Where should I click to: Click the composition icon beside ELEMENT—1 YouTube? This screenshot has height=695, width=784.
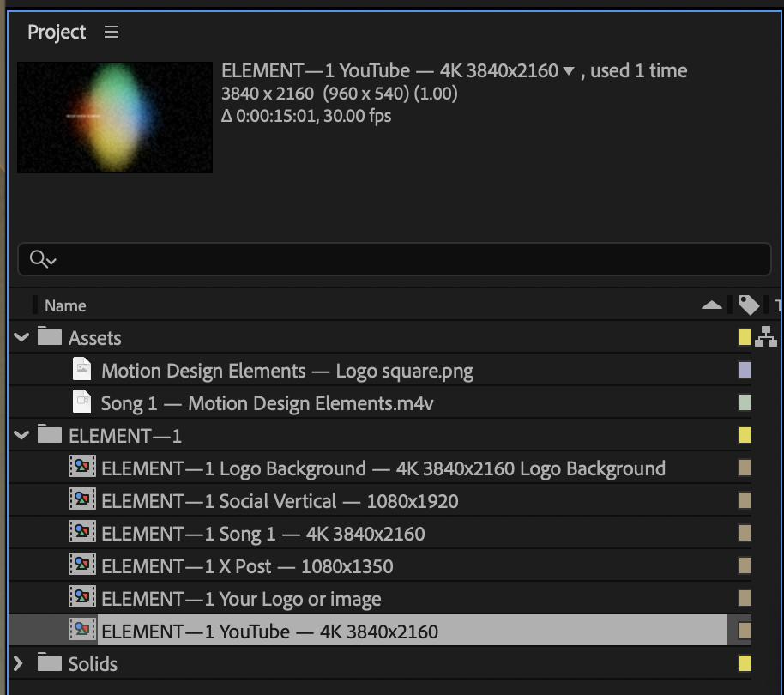click(x=83, y=631)
